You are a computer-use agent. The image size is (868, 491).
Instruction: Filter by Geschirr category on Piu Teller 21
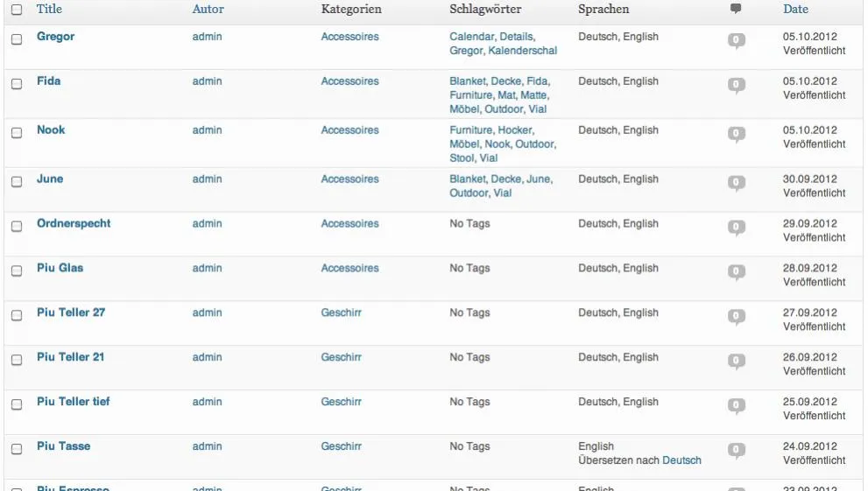click(341, 357)
